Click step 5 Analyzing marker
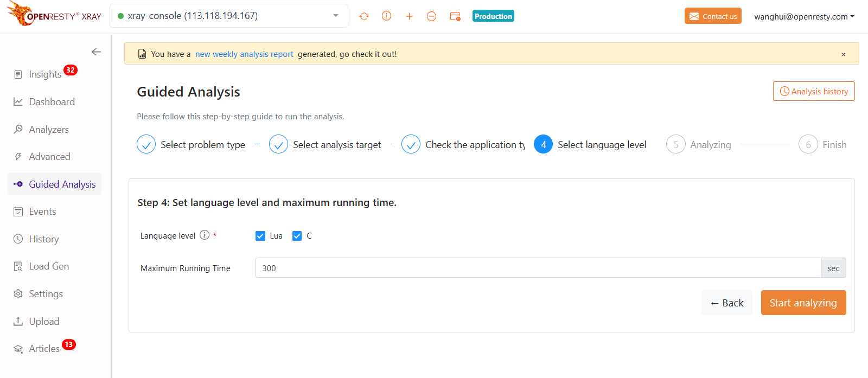This screenshot has height=378, width=868. tap(675, 144)
